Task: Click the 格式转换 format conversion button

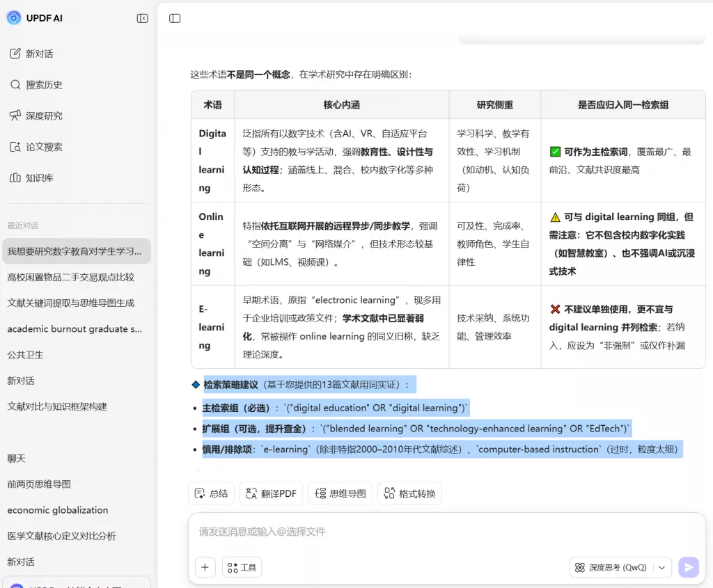Action: click(x=409, y=493)
